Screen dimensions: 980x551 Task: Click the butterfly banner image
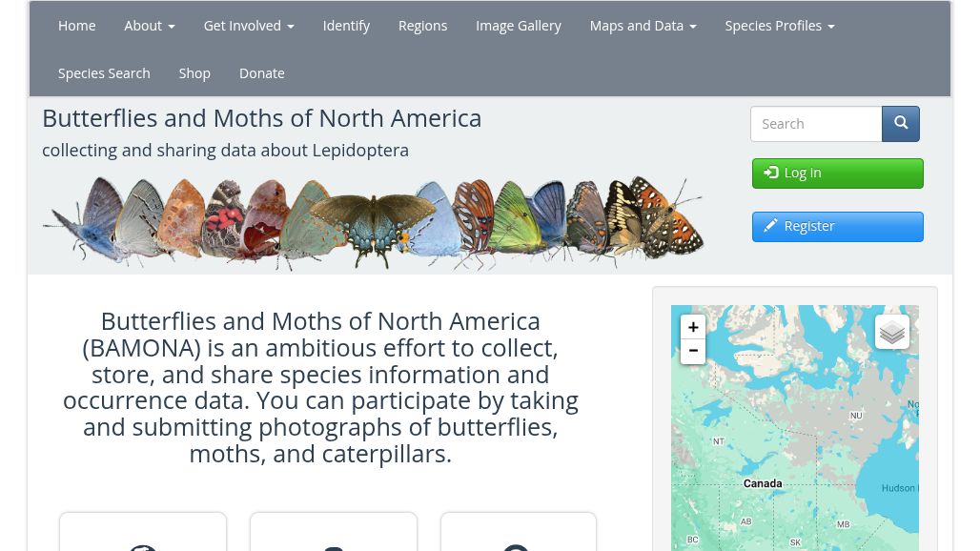[x=374, y=222]
